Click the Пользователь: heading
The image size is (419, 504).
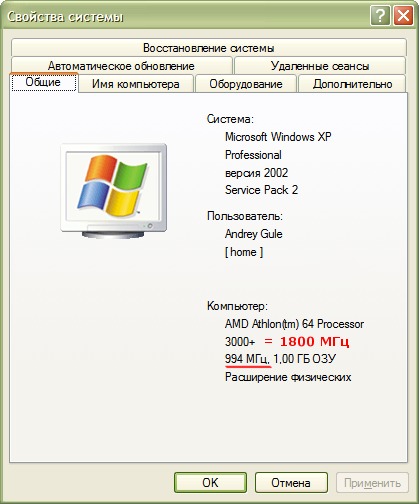coord(245,216)
